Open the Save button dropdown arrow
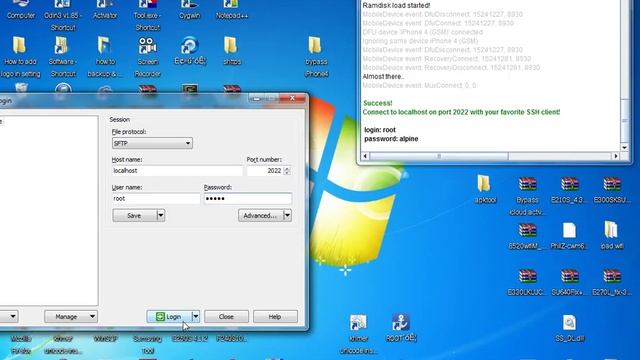640x360 pixels. tap(161, 216)
